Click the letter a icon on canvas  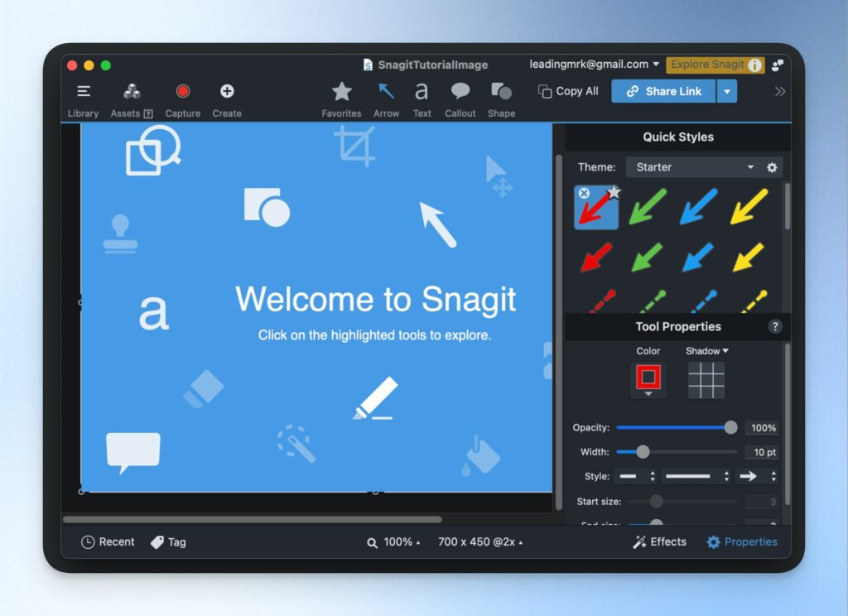click(153, 313)
